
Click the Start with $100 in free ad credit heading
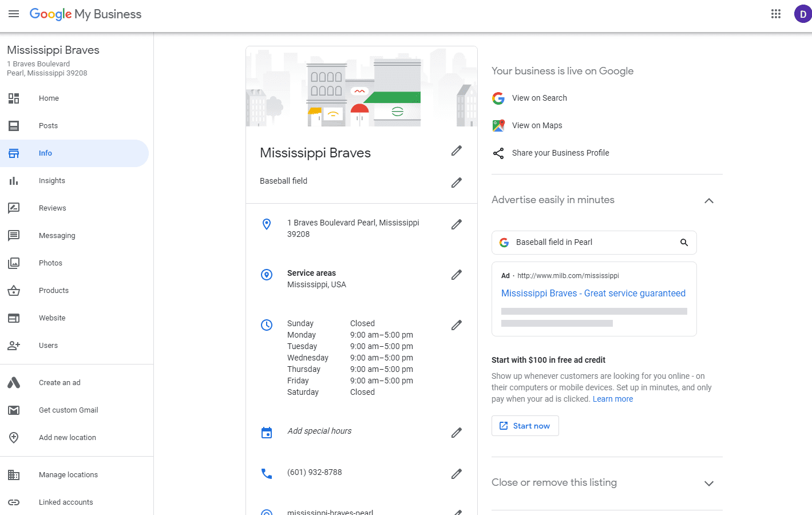(548, 360)
